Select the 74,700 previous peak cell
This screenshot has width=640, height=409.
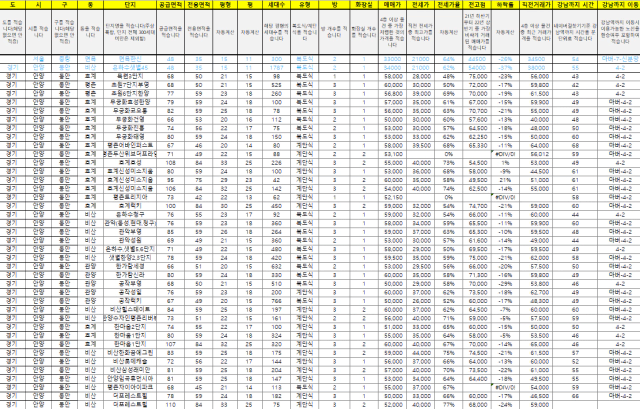[477, 206]
